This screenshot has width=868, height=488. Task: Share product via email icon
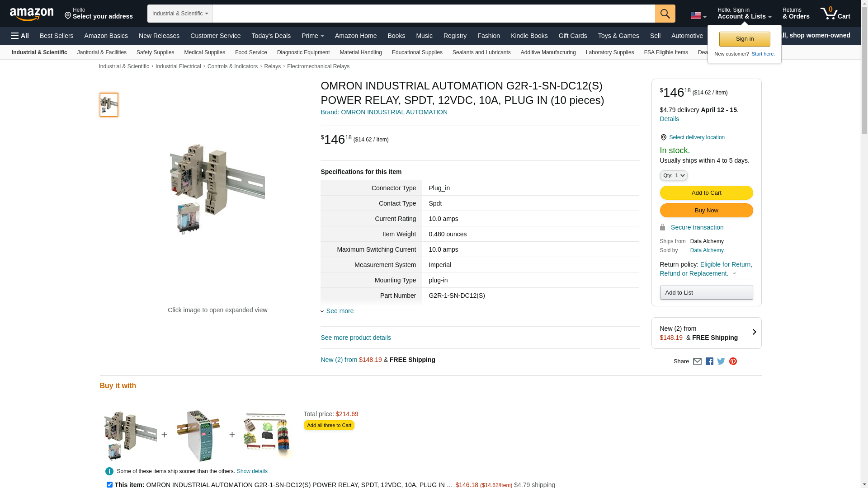(x=697, y=361)
